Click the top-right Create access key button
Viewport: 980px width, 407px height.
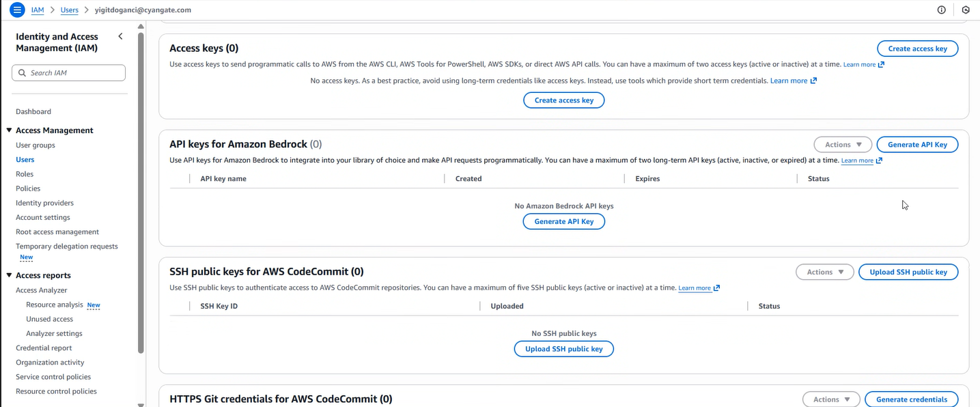[917, 48]
